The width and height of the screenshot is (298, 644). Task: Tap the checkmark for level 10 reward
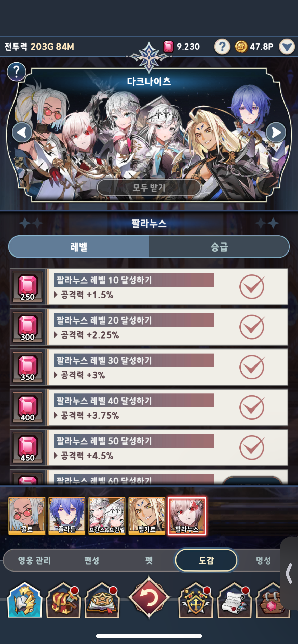click(x=252, y=287)
